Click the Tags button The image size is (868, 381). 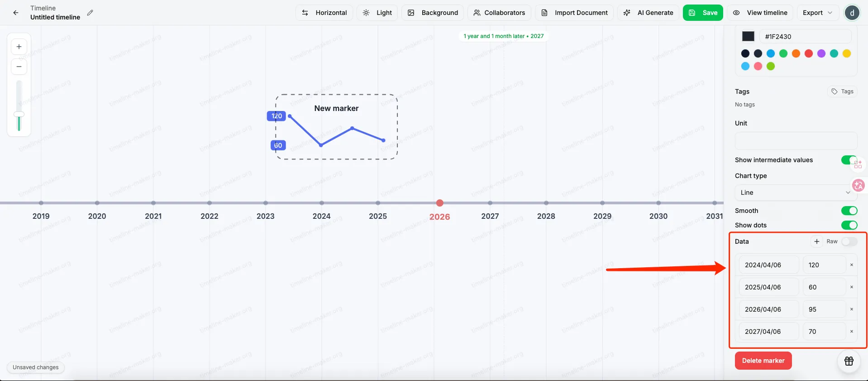point(842,92)
